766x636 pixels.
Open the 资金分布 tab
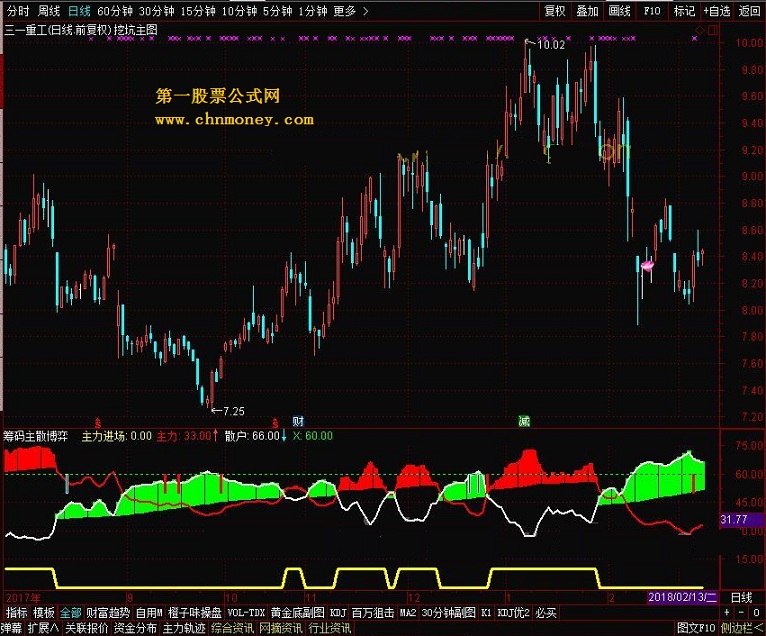tap(135, 628)
